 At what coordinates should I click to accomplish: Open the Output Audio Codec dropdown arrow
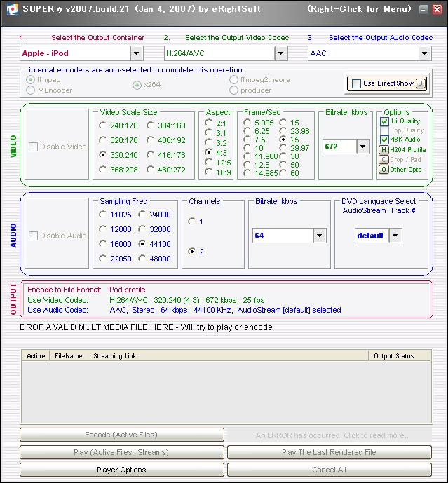tap(425, 53)
